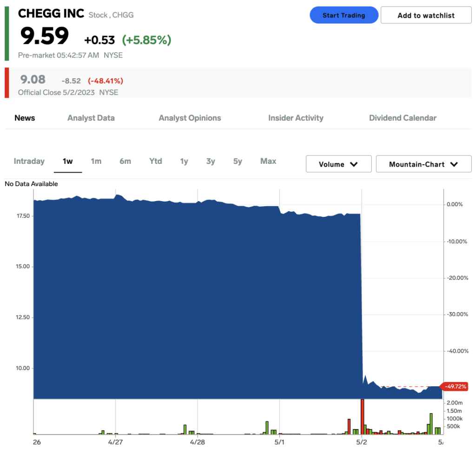This screenshot has width=476, height=450.
Task: Open the News tab
Action: click(x=25, y=118)
